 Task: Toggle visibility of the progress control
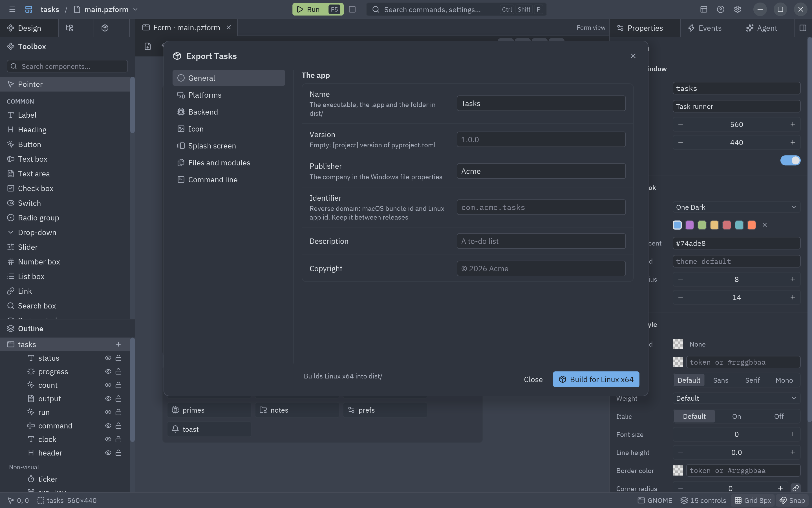tap(108, 372)
